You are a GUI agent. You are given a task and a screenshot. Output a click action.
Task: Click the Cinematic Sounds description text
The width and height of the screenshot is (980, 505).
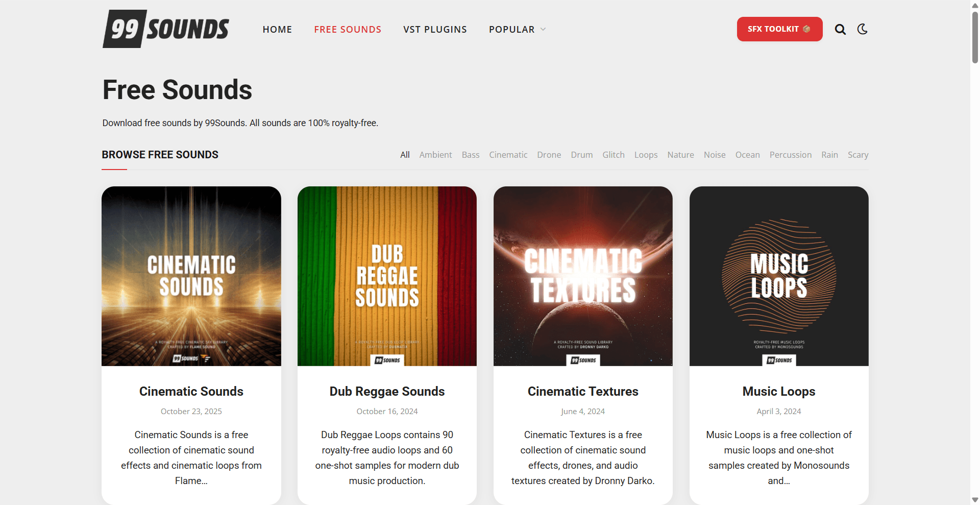[x=191, y=458]
